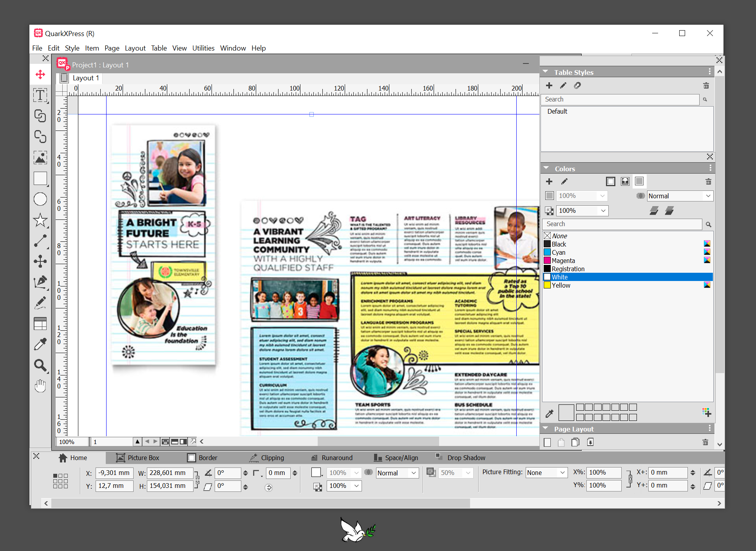Edit table style with pencil icon
This screenshot has height=551, width=756.
(563, 85)
